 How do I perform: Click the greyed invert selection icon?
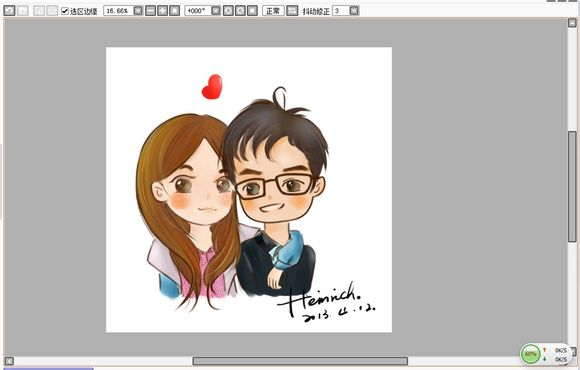pyautogui.click(x=52, y=10)
